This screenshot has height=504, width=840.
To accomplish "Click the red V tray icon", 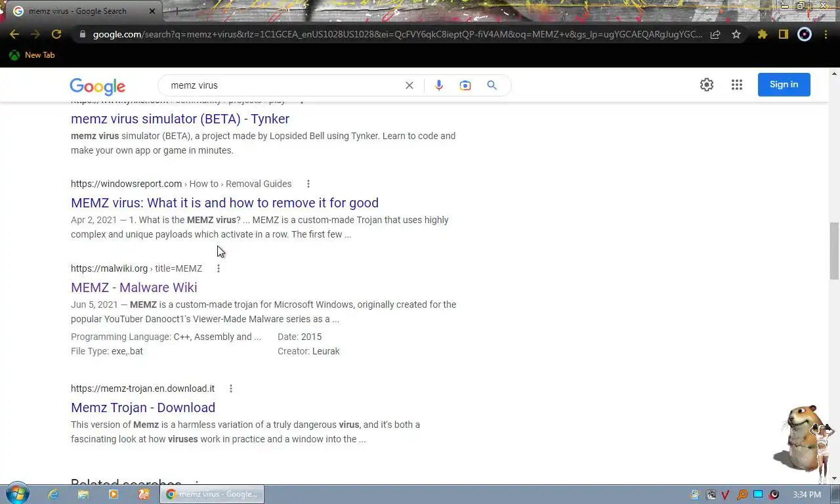I will tap(726, 494).
